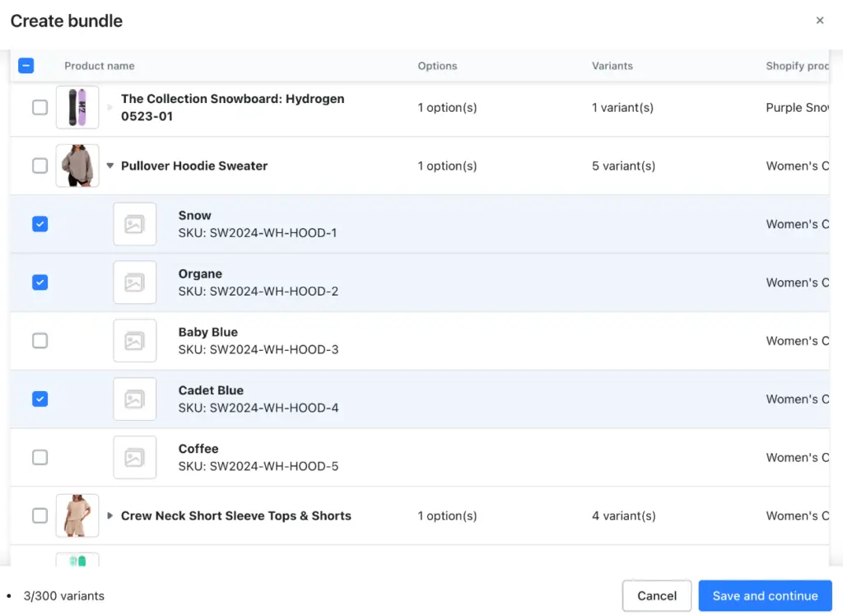This screenshot has height=616, width=843.
Task: Click the Snow variant placeholder image icon
Action: tap(135, 223)
